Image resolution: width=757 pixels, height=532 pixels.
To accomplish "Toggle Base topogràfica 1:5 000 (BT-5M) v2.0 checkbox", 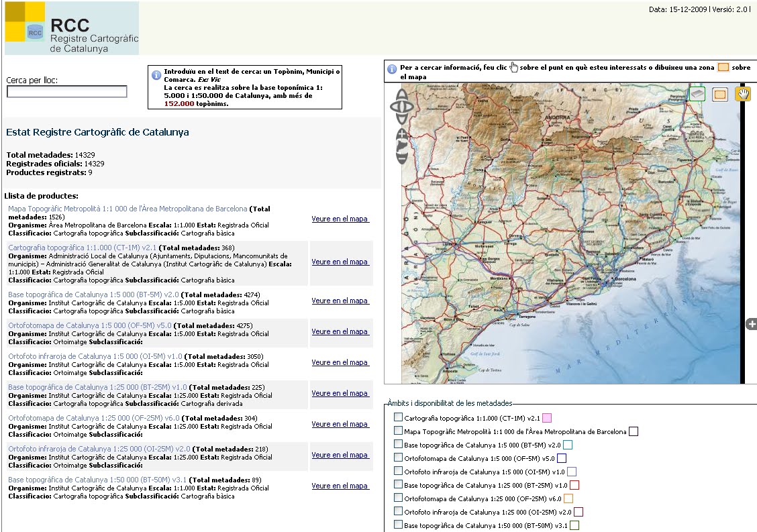I will [x=398, y=443].
